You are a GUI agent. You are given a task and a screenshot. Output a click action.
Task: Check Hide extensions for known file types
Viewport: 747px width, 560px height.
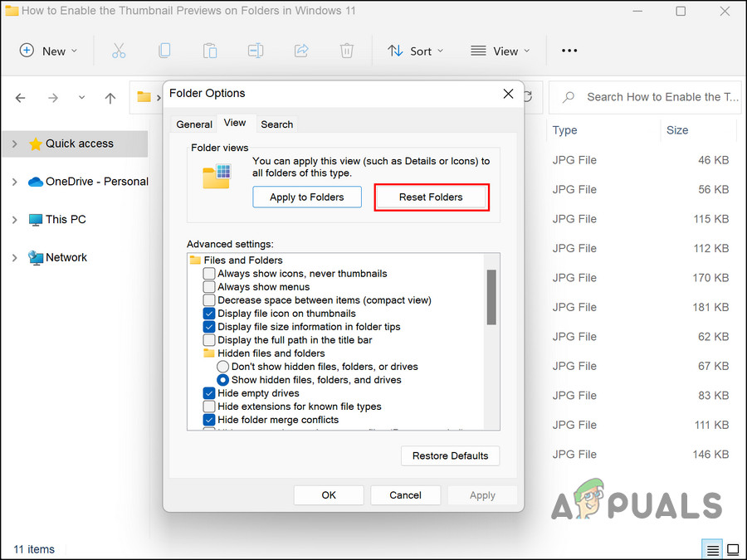point(208,407)
